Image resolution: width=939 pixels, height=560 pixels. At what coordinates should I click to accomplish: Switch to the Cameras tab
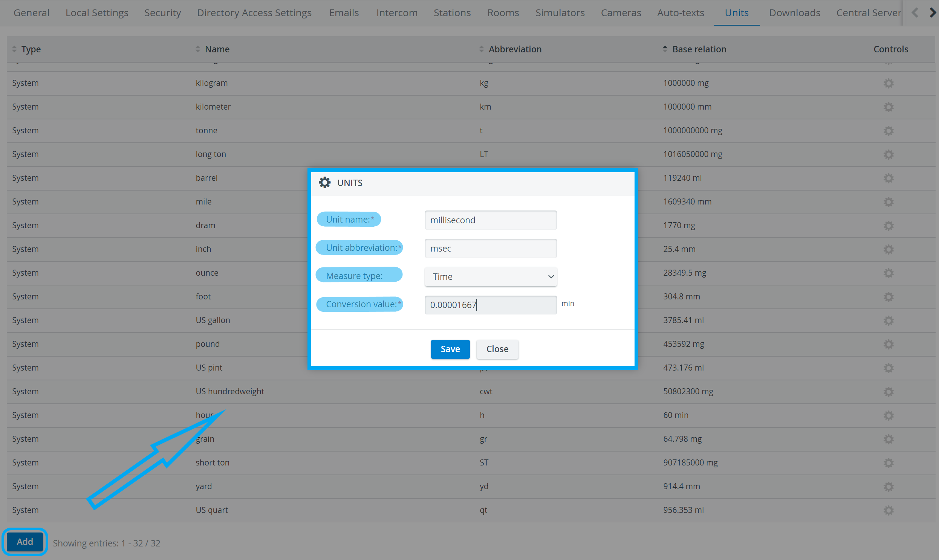pos(621,13)
